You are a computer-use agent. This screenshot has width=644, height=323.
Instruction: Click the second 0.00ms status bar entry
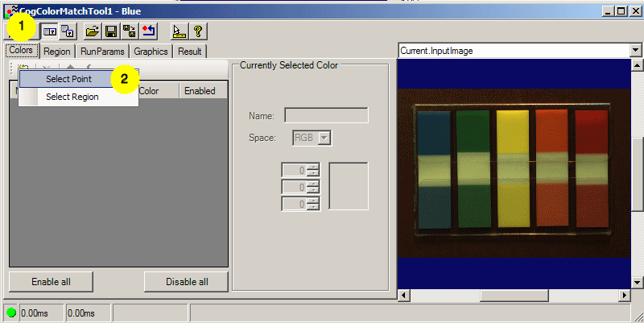[x=88, y=313]
